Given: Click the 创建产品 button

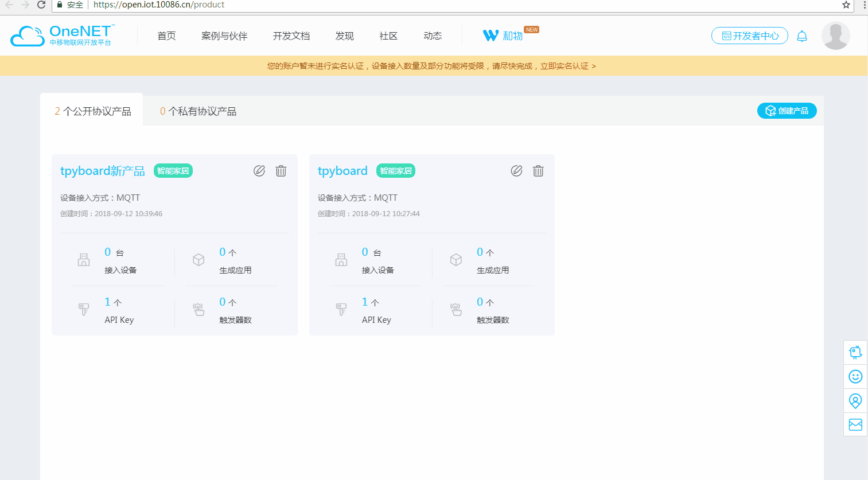Looking at the screenshot, I should 787,111.
